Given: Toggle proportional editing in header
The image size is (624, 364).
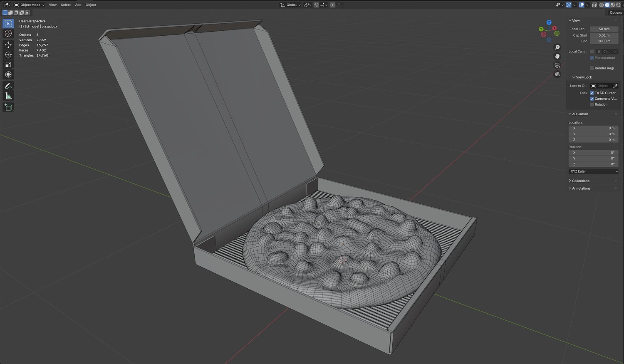Looking at the screenshot, I should [332, 5].
